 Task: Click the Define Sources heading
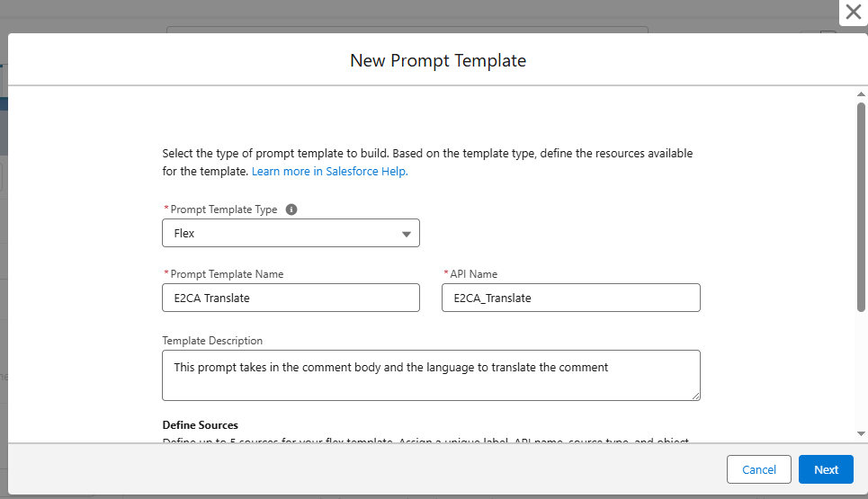(200, 425)
